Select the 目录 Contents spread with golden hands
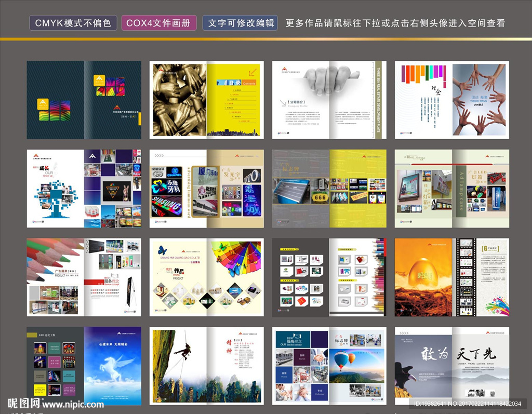The width and height of the screenshot is (532, 414). [206, 100]
